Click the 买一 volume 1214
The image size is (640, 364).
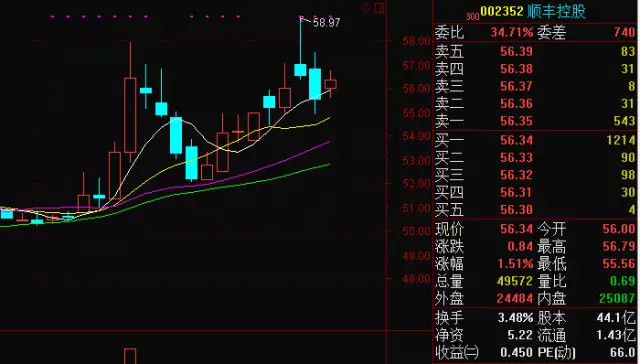click(x=620, y=140)
